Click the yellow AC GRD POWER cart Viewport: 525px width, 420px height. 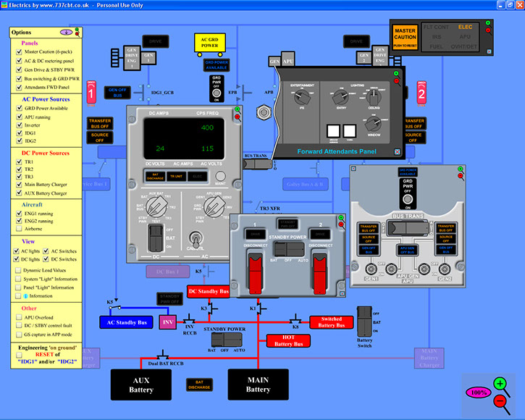(209, 45)
